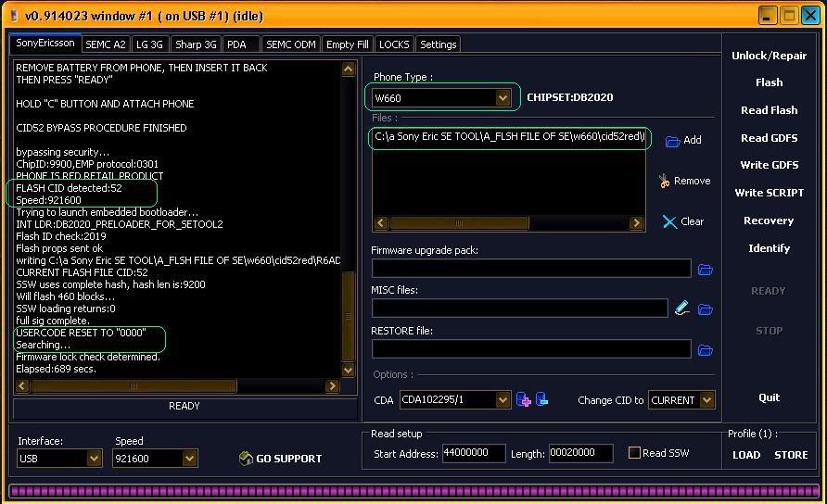Click the RESTORE file input field
Image resolution: width=827 pixels, height=504 pixels.
[531, 348]
